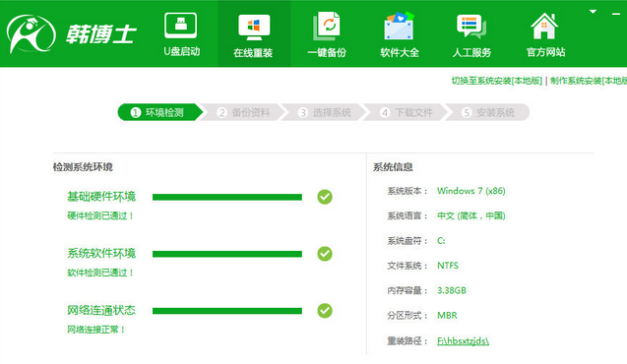Click the 软件检测已通过! status text
This screenshot has height=364, width=627.
[100, 273]
